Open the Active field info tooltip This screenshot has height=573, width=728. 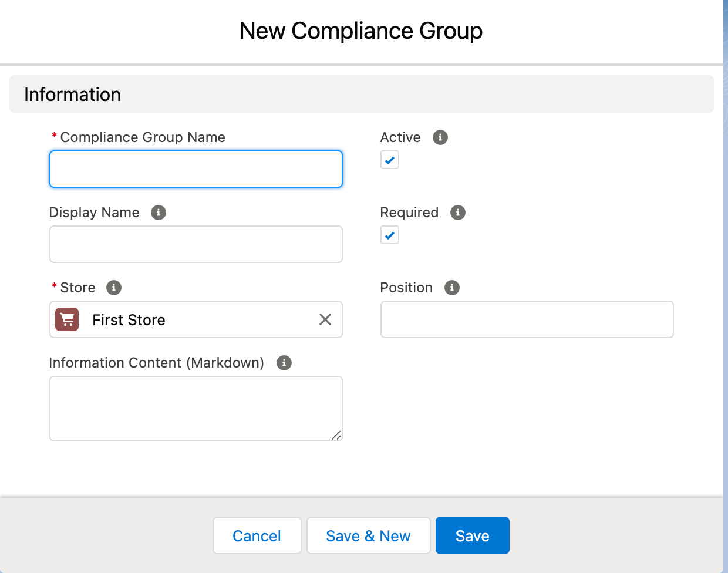tap(440, 137)
